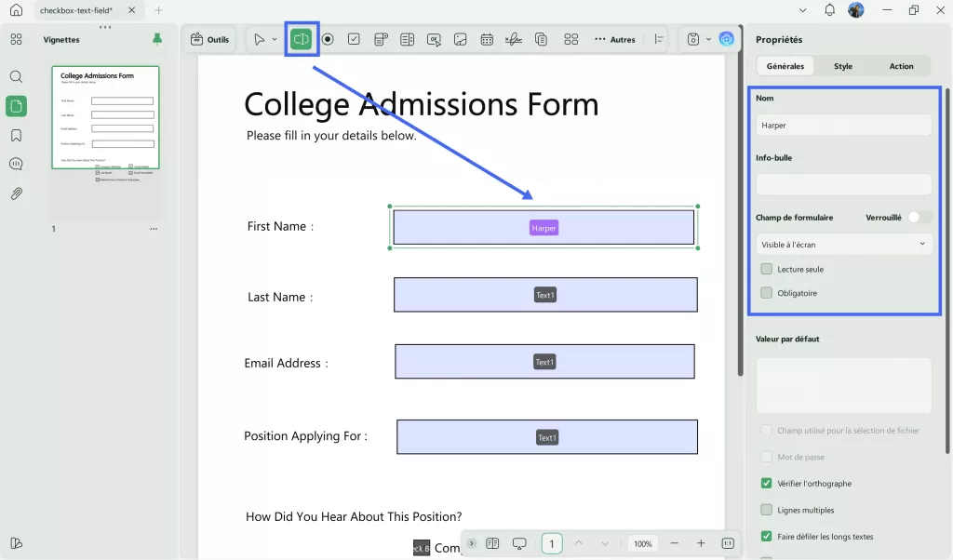Open the Autres more tools menu
This screenshot has height=560, width=953.
tap(615, 39)
